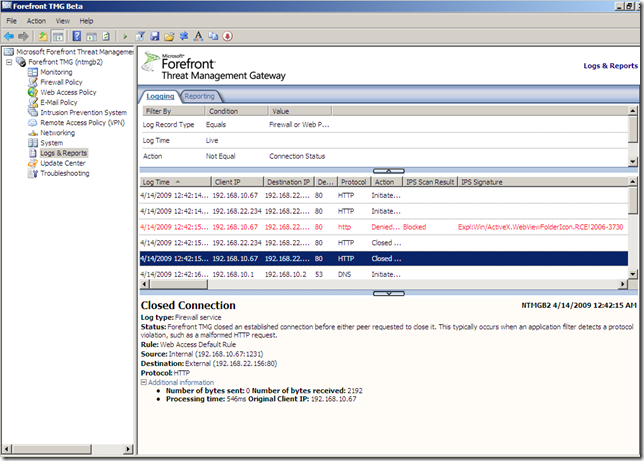This screenshot has height=461, width=644.
Task: Click the Save filter floppy disk icon
Action: coord(154,37)
